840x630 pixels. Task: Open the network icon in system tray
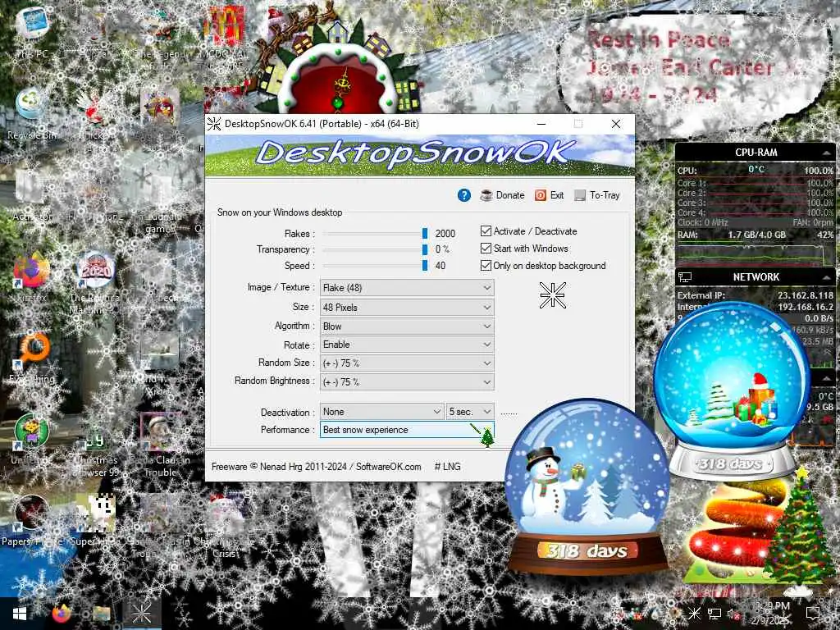pos(714,614)
